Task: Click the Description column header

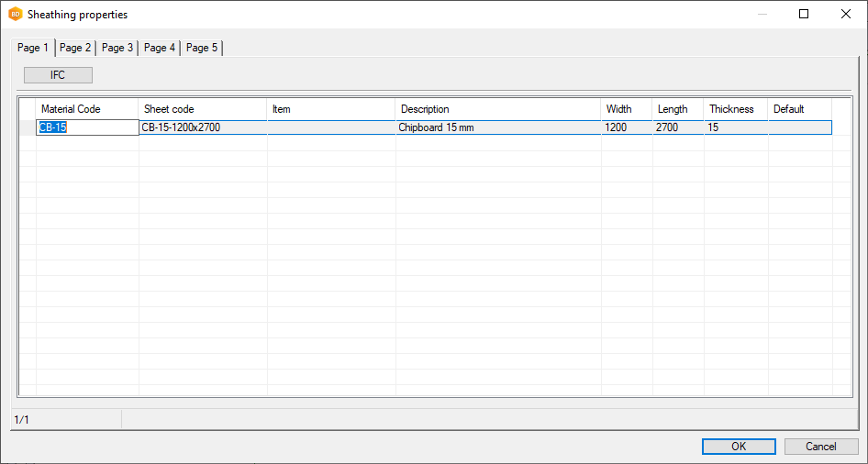Action: (497, 109)
